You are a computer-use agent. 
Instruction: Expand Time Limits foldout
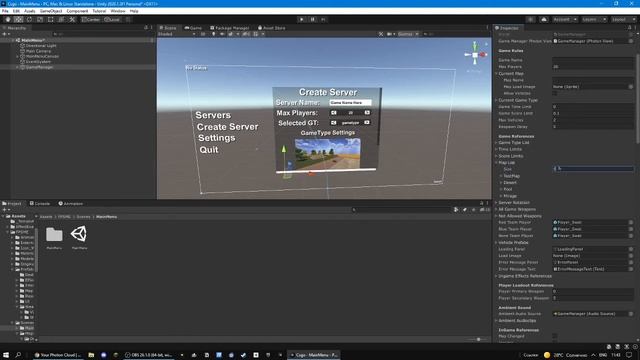coord(497,149)
